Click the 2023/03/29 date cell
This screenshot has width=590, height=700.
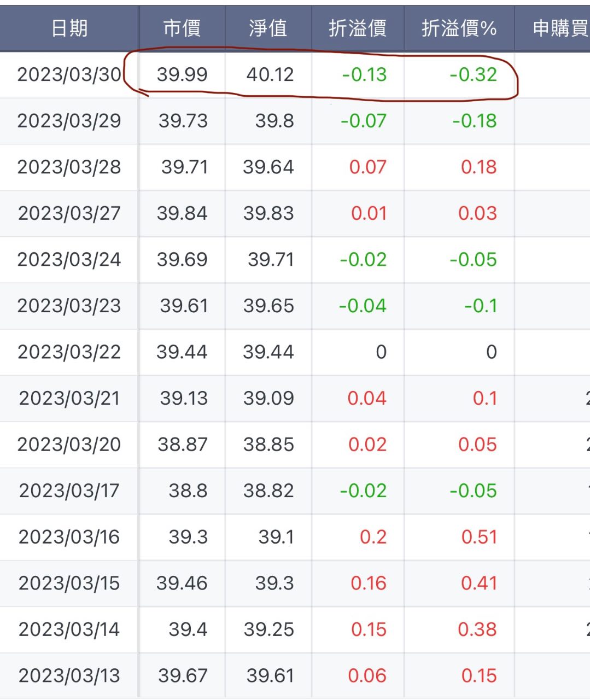[69, 121]
